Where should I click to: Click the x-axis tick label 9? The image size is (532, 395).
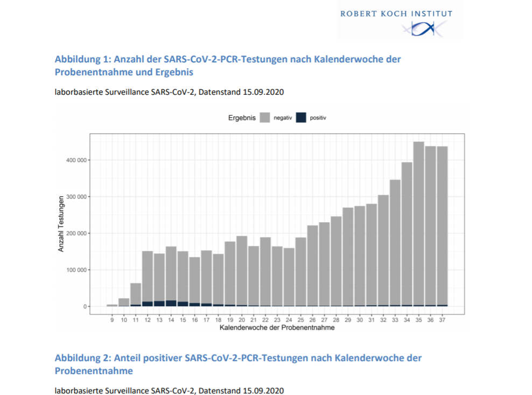[112, 320]
